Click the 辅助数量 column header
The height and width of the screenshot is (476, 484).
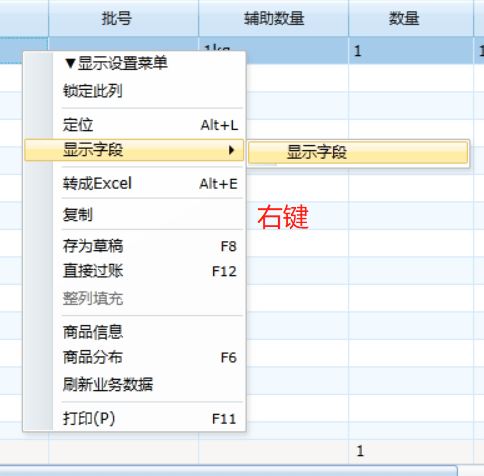[274, 18]
